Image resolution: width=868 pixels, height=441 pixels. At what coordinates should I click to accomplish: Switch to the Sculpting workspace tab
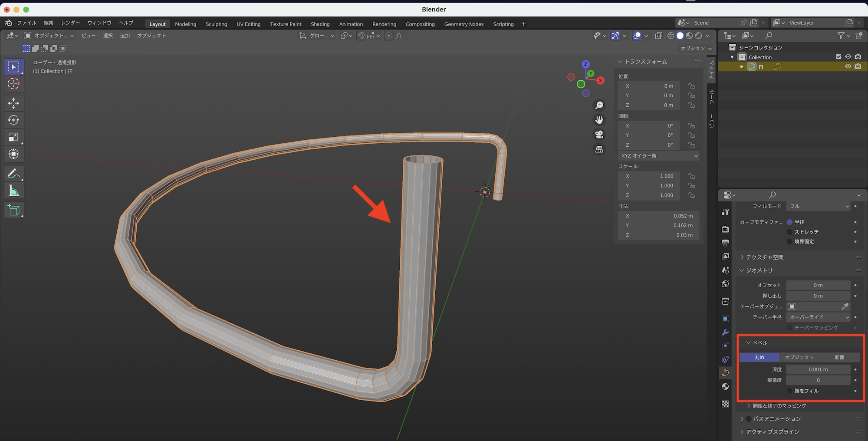216,24
